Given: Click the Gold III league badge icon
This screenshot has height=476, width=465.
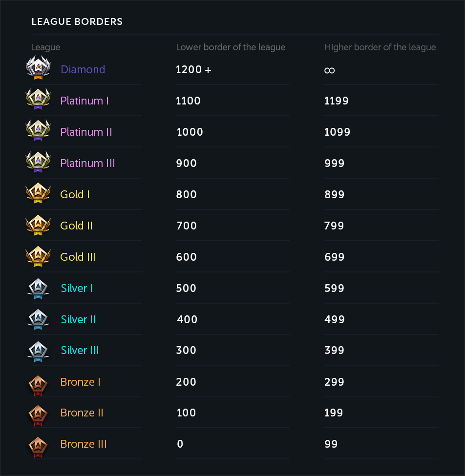Looking at the screenshot, I should coord(38,256).
